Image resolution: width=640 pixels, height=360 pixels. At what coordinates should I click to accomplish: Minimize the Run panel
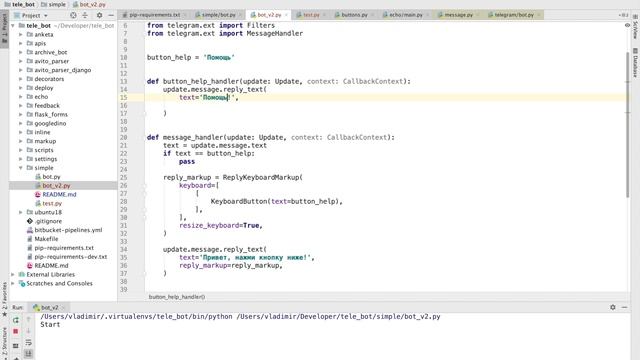click(624, 307)
